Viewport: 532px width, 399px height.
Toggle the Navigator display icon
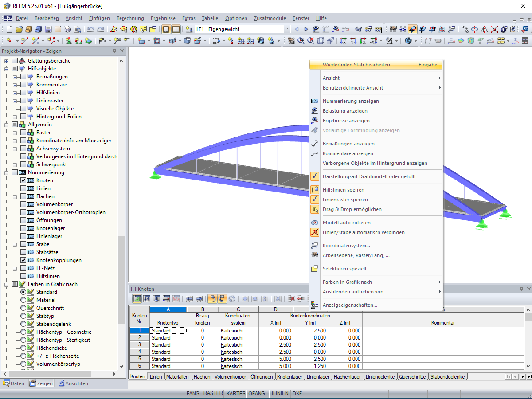click(166, 29)
